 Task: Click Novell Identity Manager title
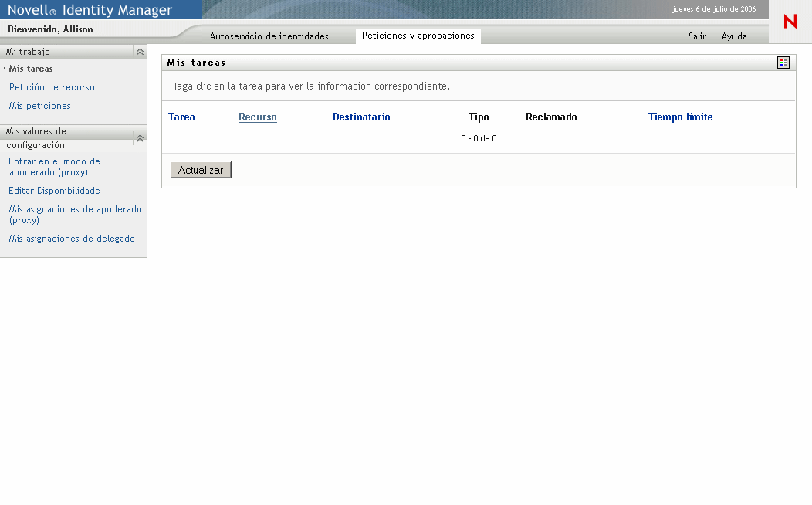point(90,10)
